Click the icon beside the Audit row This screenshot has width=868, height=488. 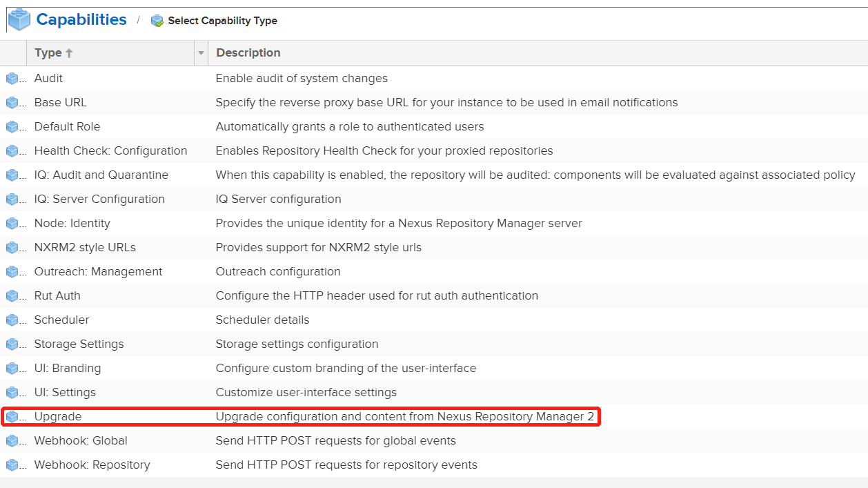pos(12,79)
